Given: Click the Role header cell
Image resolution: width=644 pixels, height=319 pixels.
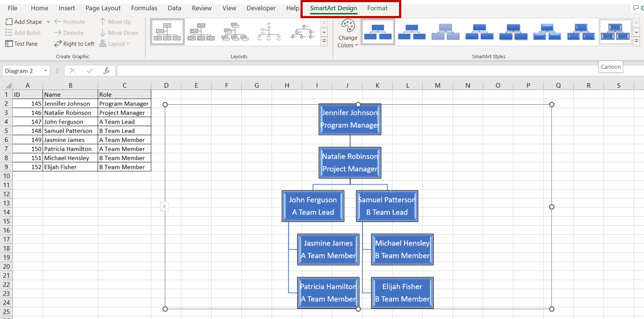Looking at the screenshot, I should click(124, 94).
